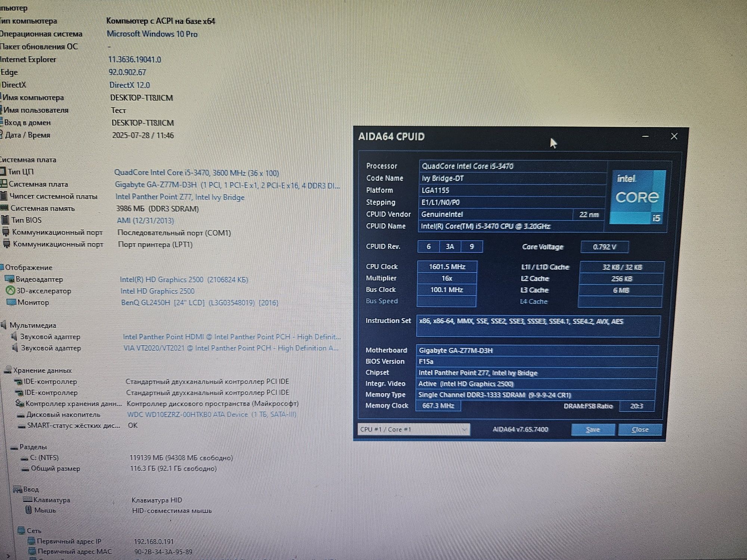This screenshot has width=747, height=560.
Task: Click the Close button in AIDA64 CPUID
Action: [640, 429]
